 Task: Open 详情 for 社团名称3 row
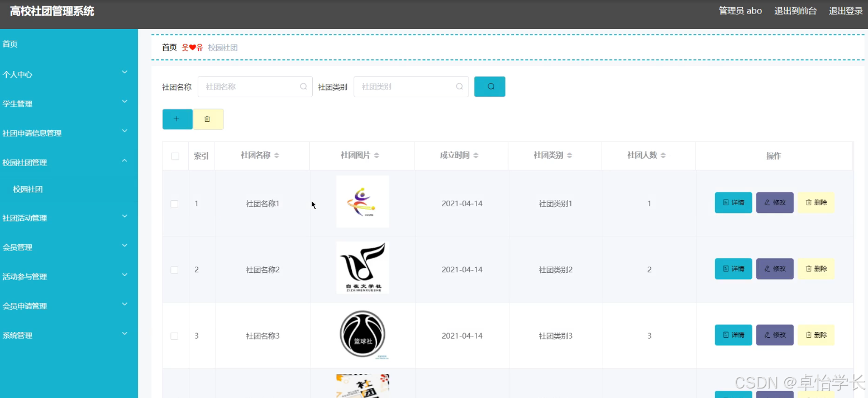[733, 335]
